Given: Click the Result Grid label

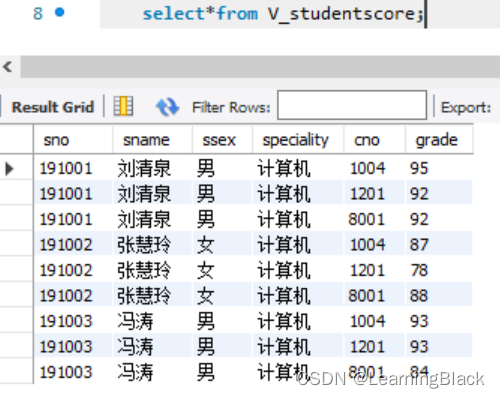Looking at the screenshot, I should (x=53, y=107).
